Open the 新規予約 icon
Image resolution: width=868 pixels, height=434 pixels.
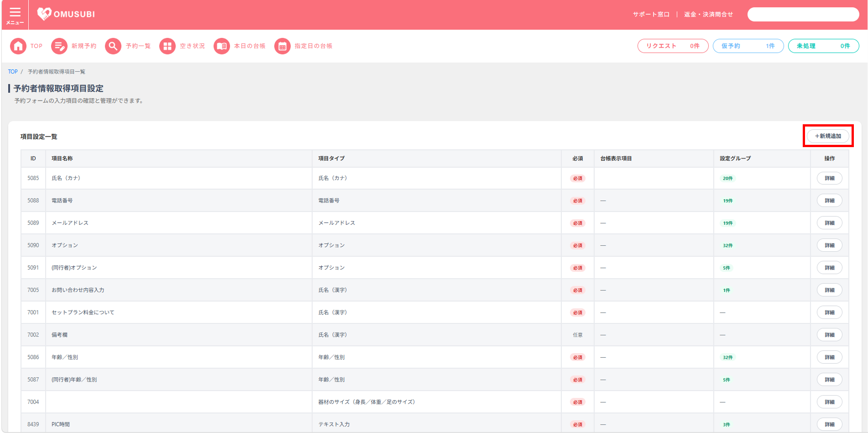[x=59, y=46]
